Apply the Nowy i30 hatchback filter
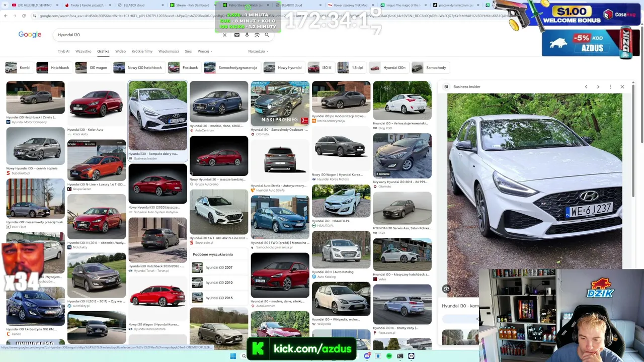This screenshot has height=362, width=644. pyautogui.click(x=138, y=67)
